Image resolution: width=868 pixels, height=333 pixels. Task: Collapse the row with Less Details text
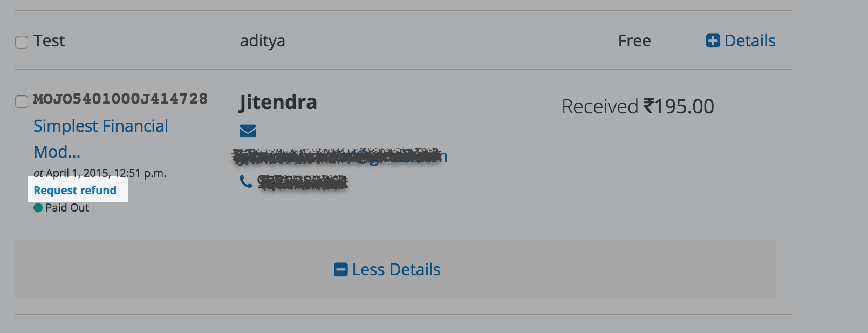click(x=396, y=269)
